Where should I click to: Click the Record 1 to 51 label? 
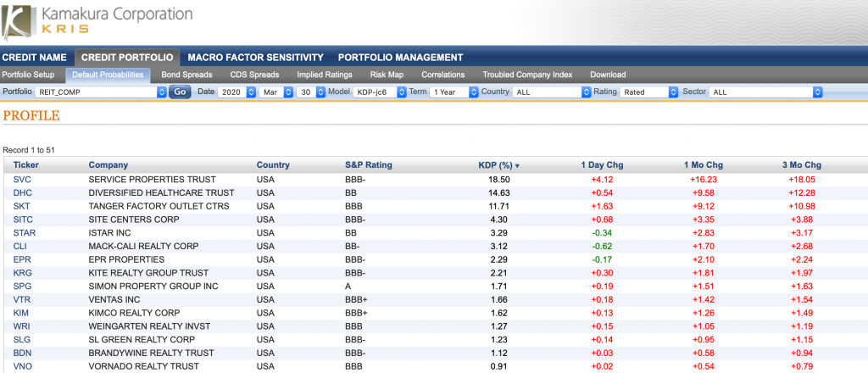click(29, 150)
